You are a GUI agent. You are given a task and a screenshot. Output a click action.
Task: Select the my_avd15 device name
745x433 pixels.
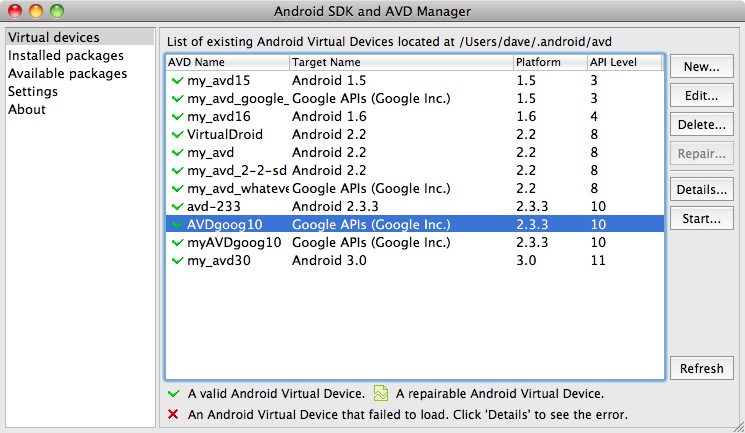219,81
